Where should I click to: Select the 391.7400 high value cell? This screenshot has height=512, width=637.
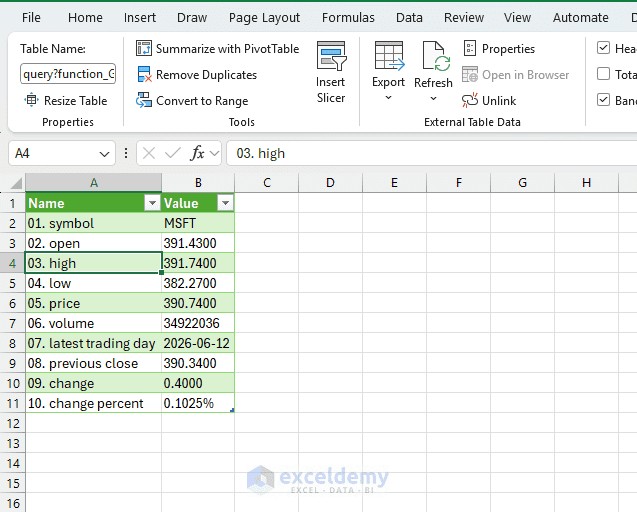[x=198, y=263]
